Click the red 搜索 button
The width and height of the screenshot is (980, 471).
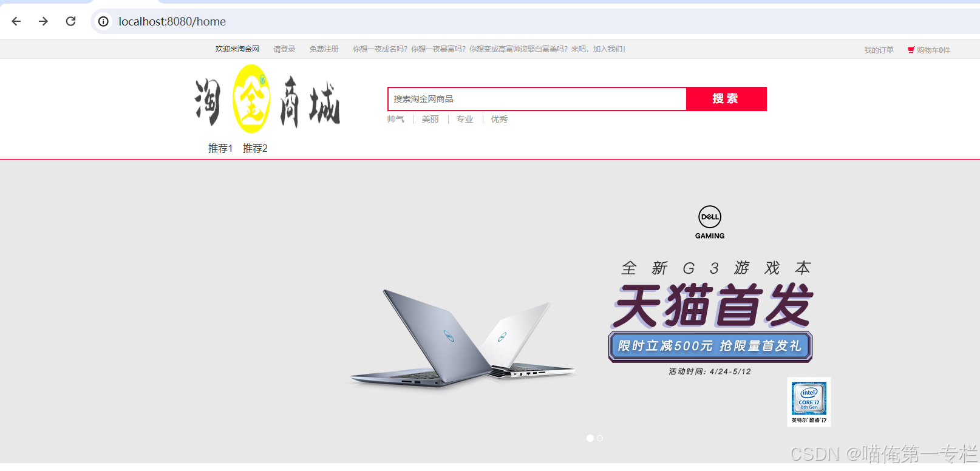(726, 99)
